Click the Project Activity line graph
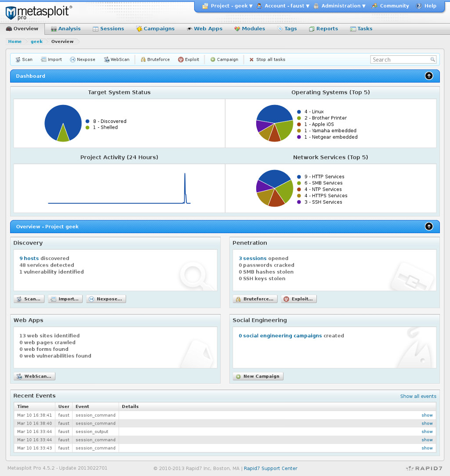The width and height of the screenshot is (450, 476). [120, 188]
